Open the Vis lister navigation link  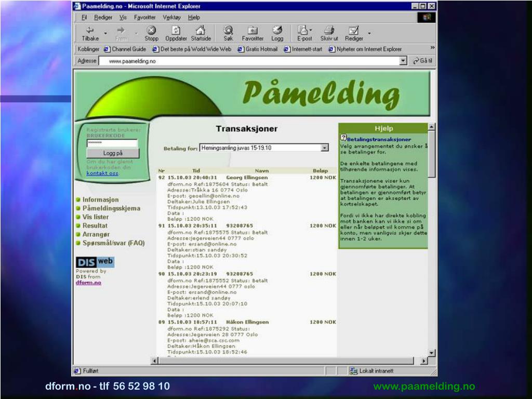(x=96, y=217)
